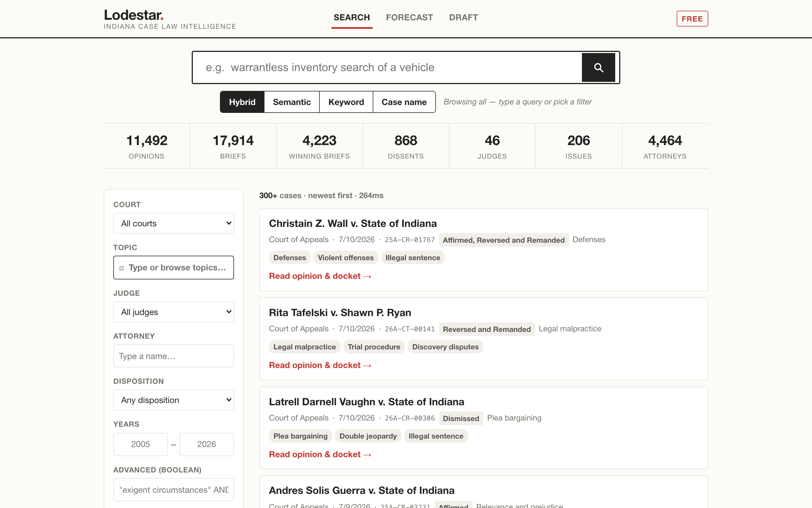The image size is (812, 508).
Task: Click the Dismissed disposition badge
Action: [x=461, y=418]
